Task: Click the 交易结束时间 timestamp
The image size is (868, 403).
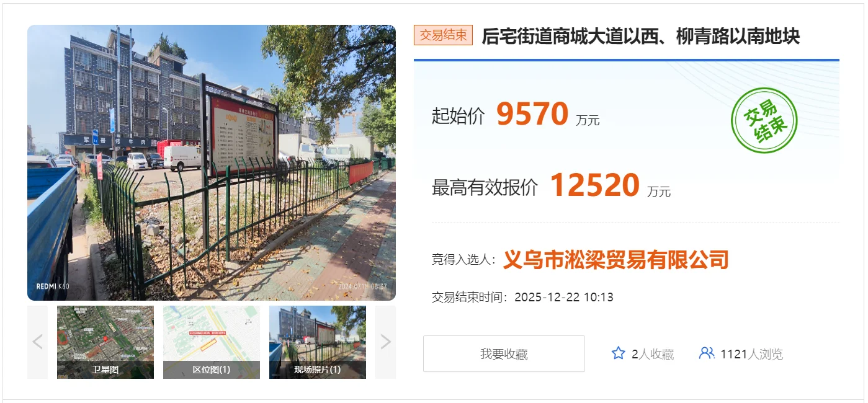Action: 522,297
